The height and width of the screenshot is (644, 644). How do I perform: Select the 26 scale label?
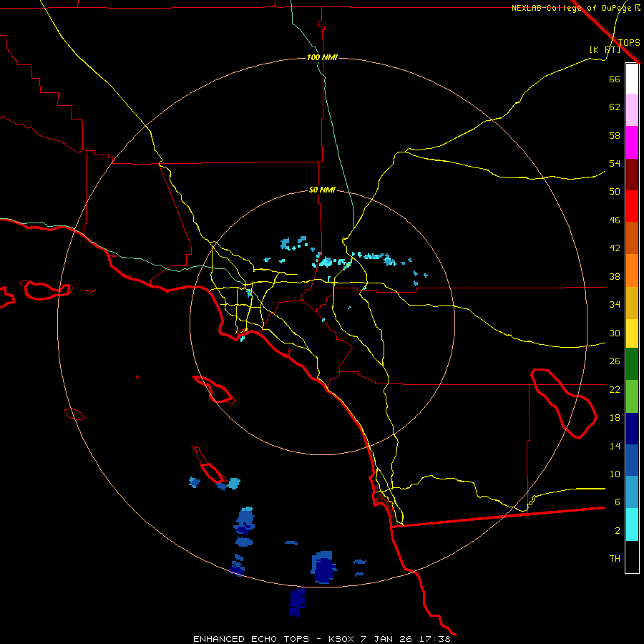click(x=615, y=361)
